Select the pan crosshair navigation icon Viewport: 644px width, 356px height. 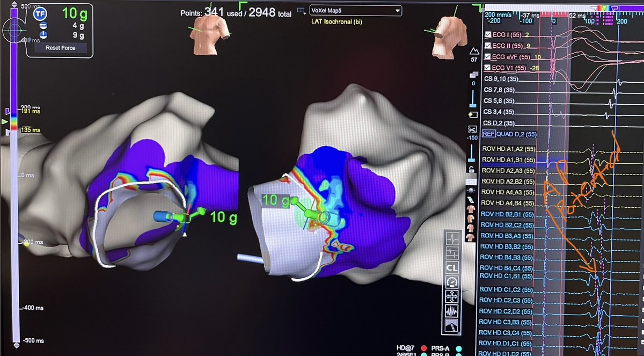coord(452,296)
